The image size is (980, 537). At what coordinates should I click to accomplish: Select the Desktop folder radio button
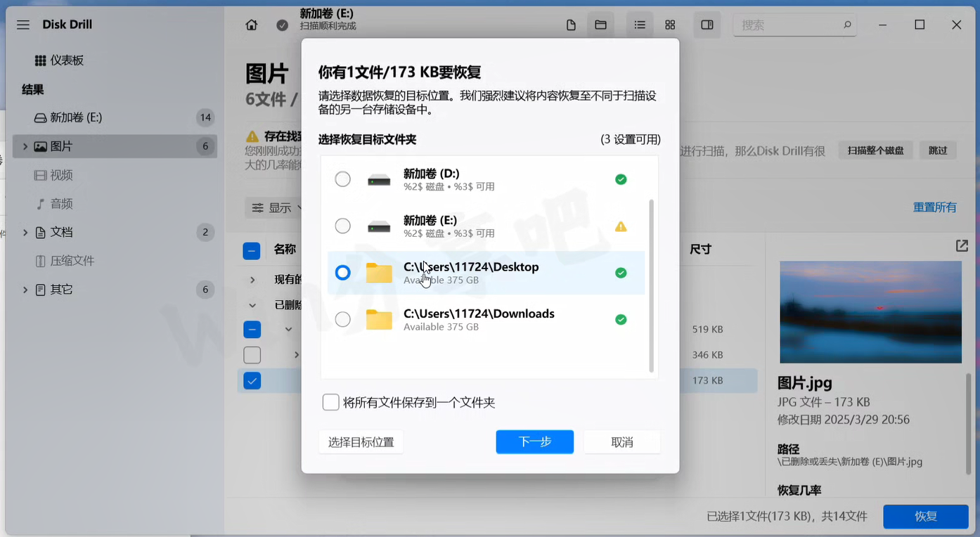point(342,273)
